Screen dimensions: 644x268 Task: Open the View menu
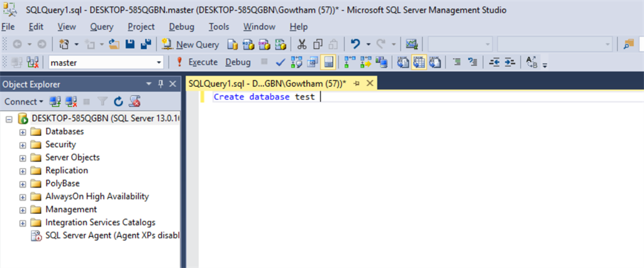(67, 26)
